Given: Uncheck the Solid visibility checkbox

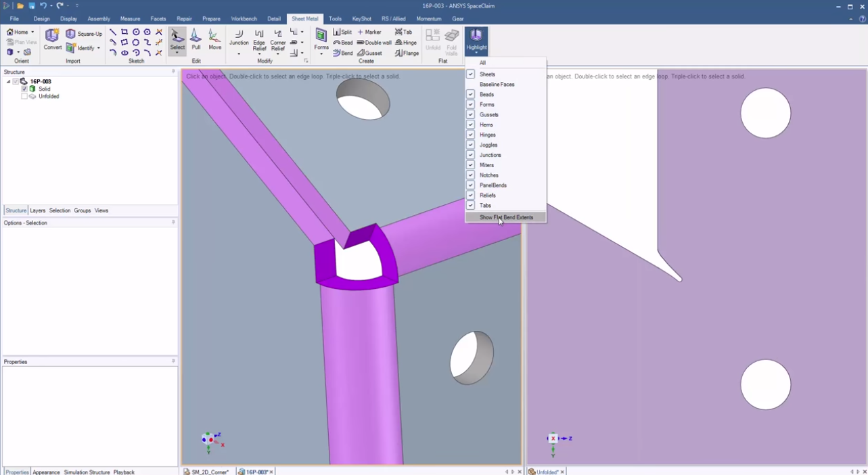Looking at the screenshot, I should (24, 89).
